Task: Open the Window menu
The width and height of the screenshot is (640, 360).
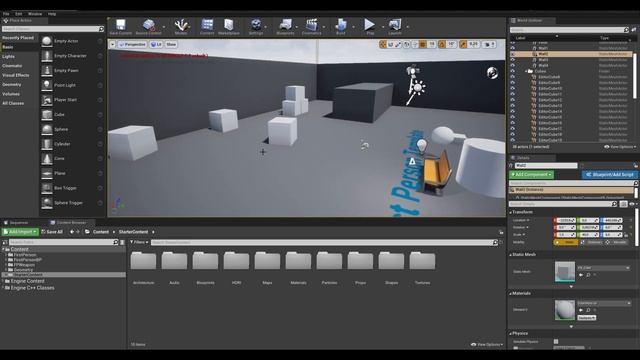Action: pyautogui.click(x=35, y=14)
